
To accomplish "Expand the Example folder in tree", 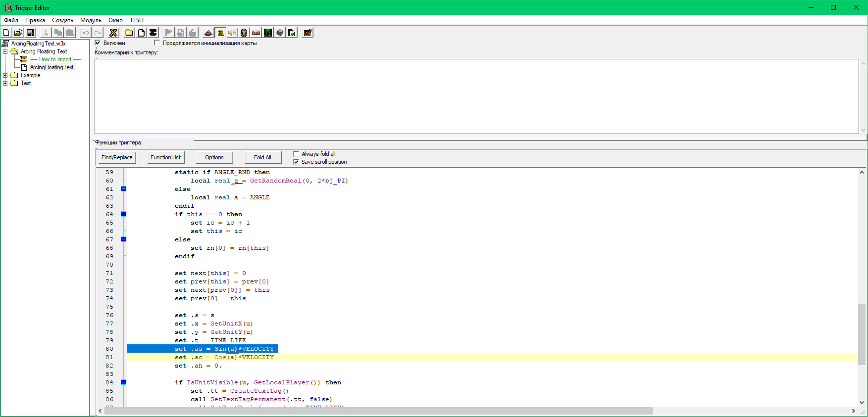I will [5, 75].
